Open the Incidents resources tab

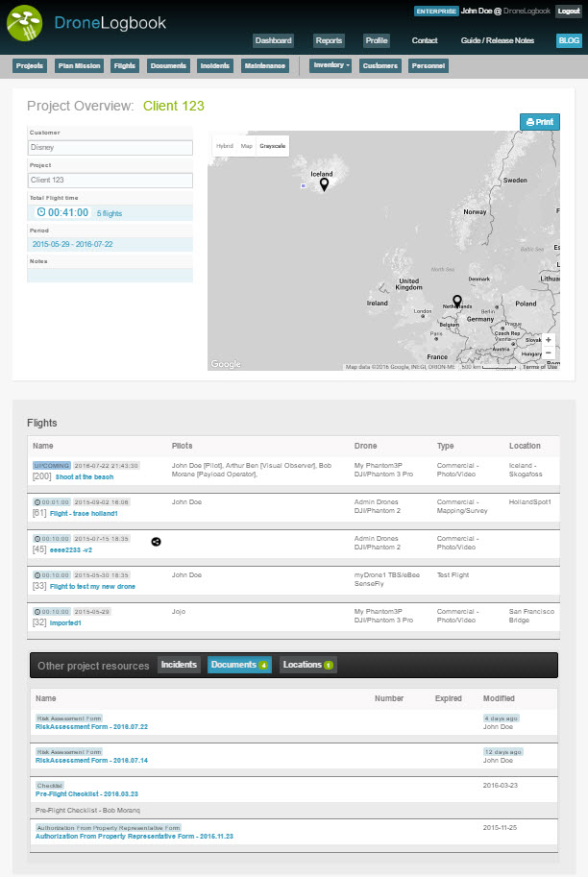[179, 665]
